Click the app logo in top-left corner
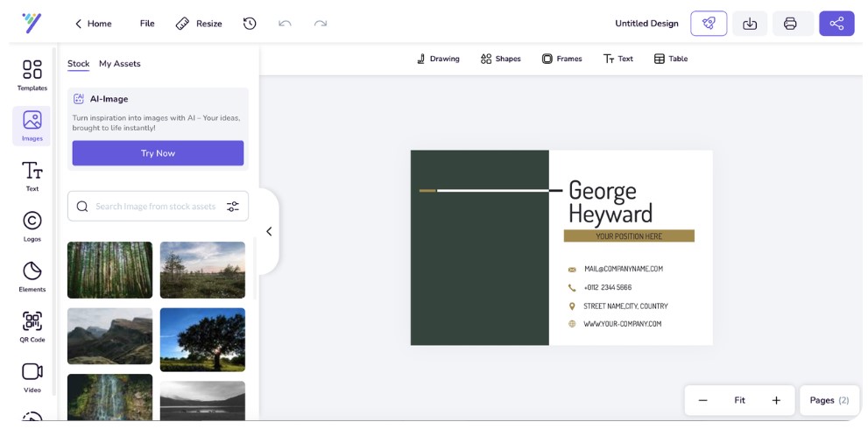The image size is (868, 429). click(x=32, y=24)
